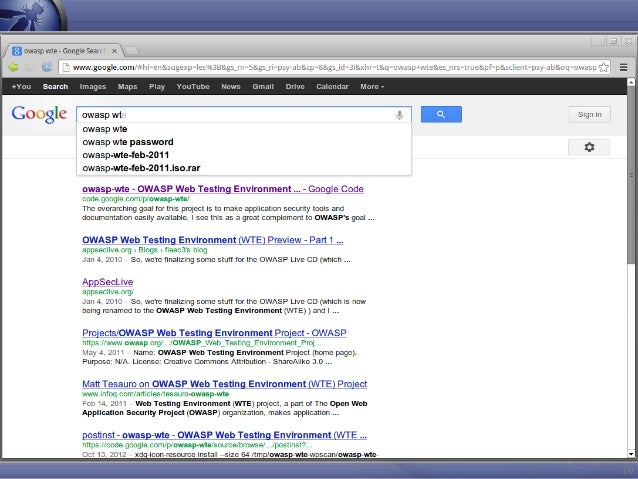Click the page scrollbar down arrow
The width and height of the screenshot is (638, 479).
pos(631,453)
